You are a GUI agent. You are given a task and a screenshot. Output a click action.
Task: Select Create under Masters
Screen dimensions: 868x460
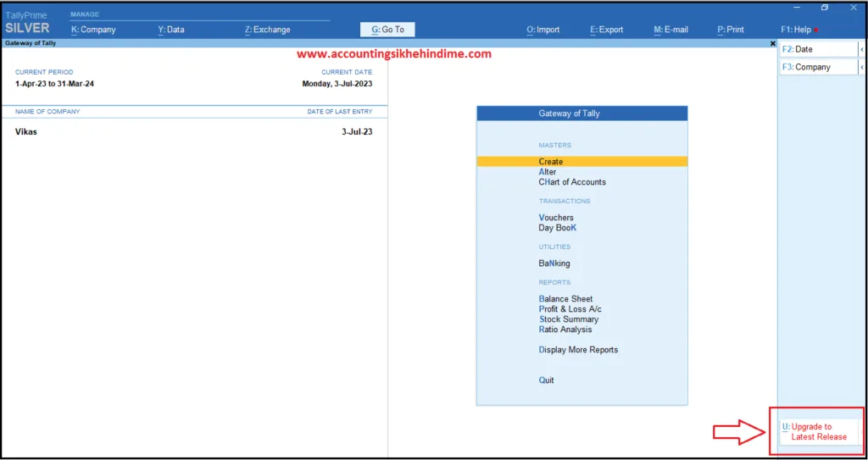click(x=581, y=162)
